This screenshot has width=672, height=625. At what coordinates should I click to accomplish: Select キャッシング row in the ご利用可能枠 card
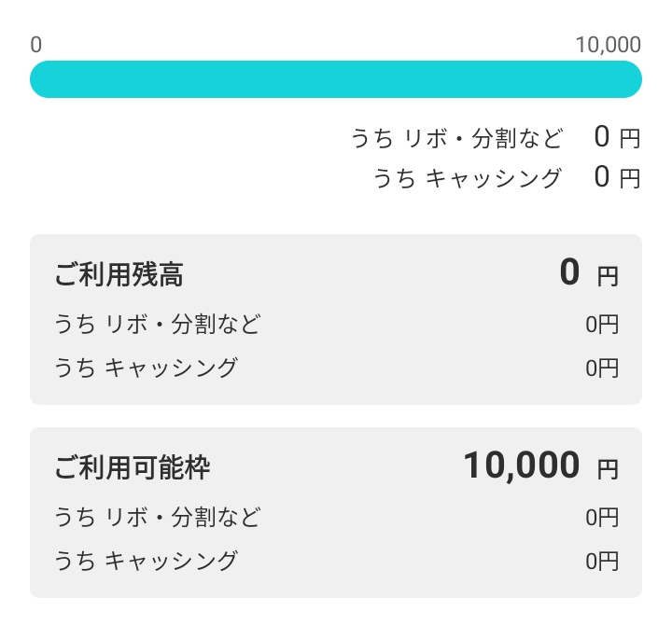[336, 561]
